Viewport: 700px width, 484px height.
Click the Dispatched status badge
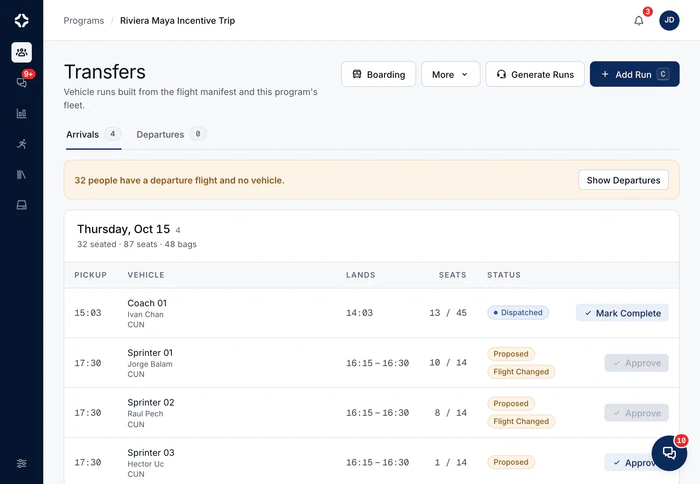pos(518,313)
